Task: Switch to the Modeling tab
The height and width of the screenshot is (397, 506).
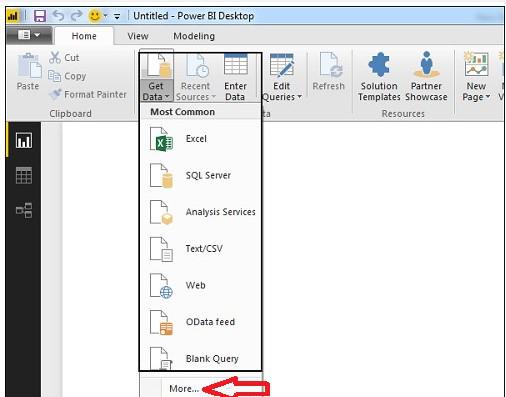Action: point(194,36)
